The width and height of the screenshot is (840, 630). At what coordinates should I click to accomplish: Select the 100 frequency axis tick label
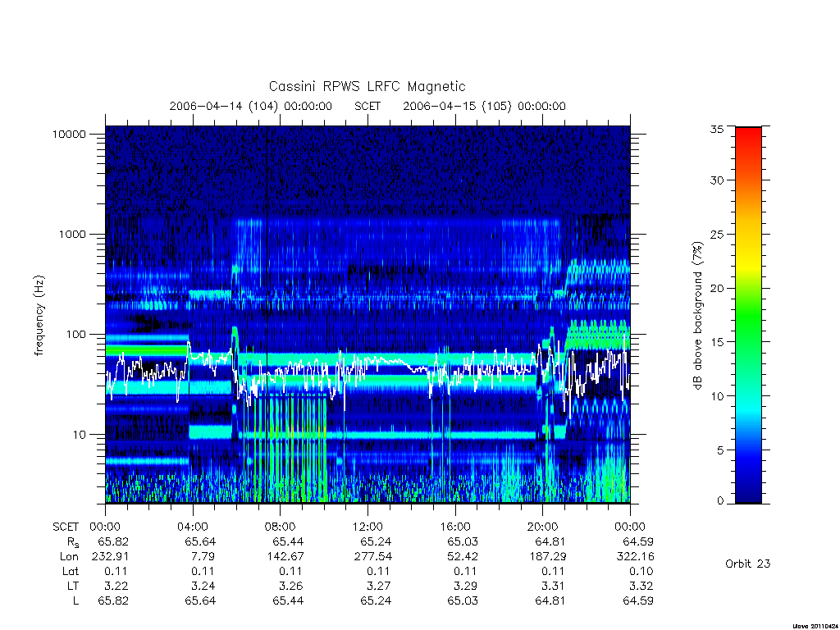click(75, 335)
